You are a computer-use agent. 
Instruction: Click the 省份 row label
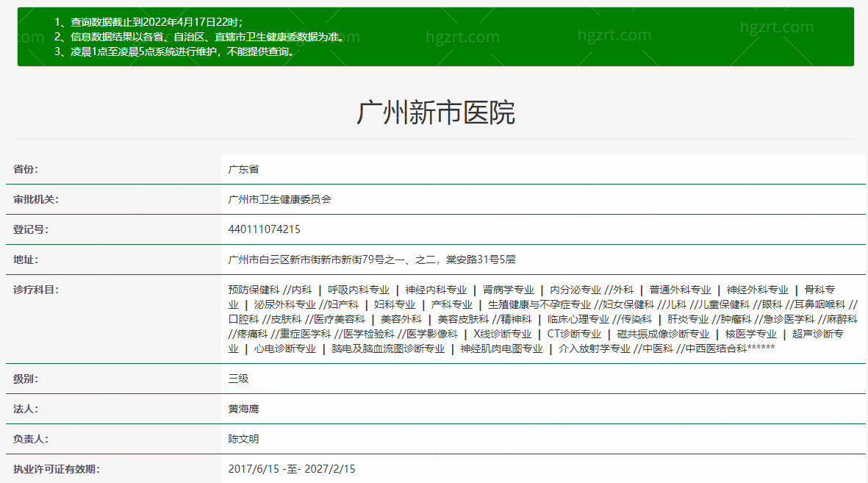(26, 169)
